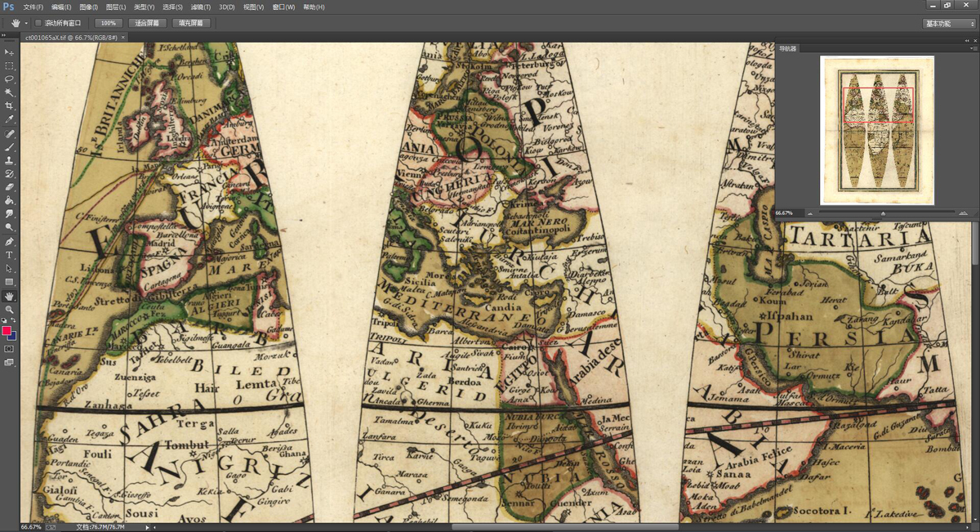The image size is (980, 532).
Task: Select the History Brush tool
Action: (x=9, y=174)
